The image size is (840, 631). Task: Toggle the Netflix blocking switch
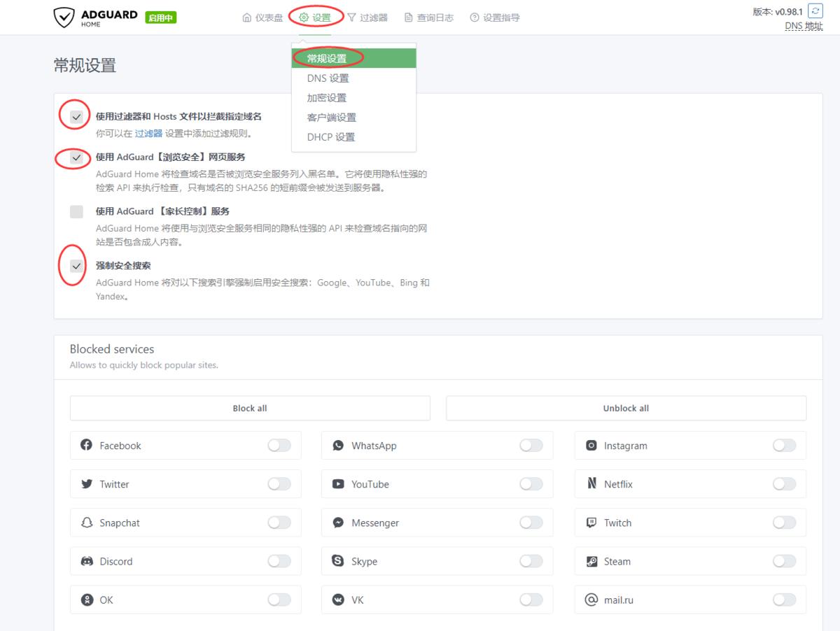783,483
